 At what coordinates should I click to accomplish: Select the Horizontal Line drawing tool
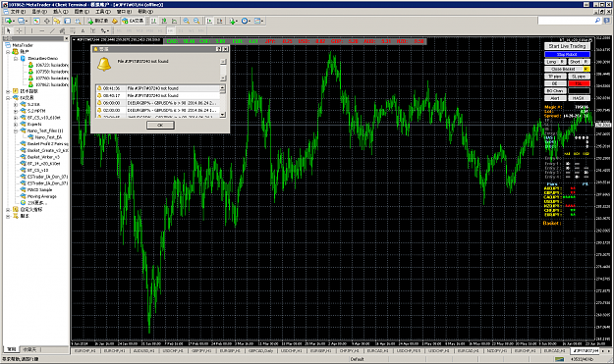42,30
